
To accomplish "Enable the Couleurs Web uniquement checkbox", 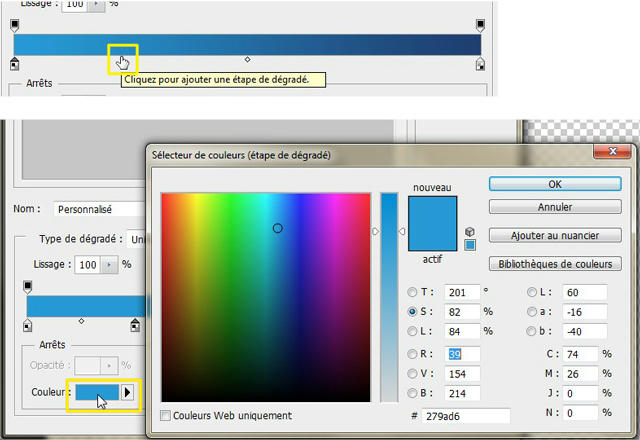I will pyautogui.click(x=166, y=415).
